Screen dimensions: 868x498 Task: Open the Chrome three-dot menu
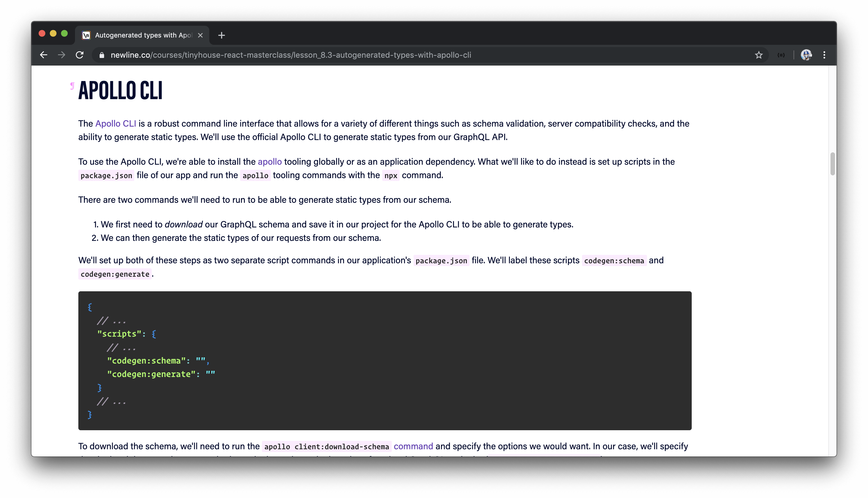point(824,55)
